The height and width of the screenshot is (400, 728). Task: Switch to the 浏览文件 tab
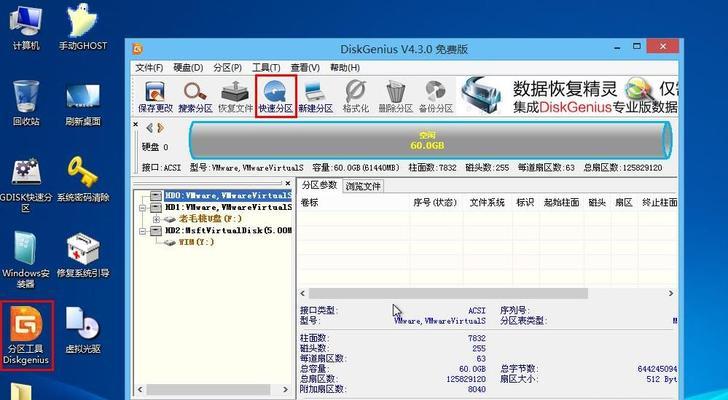[363, 186]
